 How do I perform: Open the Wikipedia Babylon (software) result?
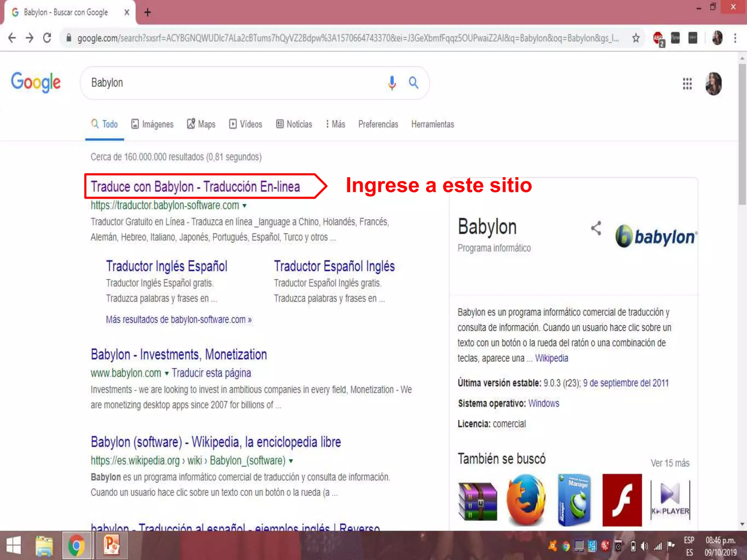tap(216, 442)
